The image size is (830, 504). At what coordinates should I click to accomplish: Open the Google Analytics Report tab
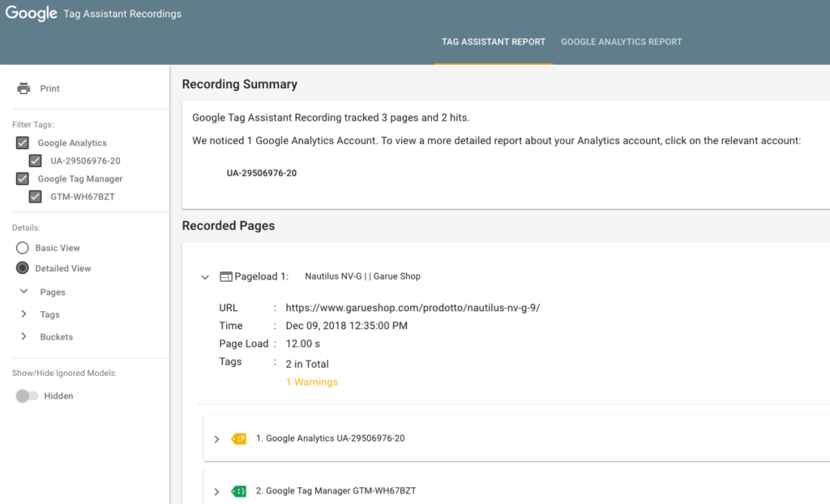pyautogui.click(x=622, y=42)
